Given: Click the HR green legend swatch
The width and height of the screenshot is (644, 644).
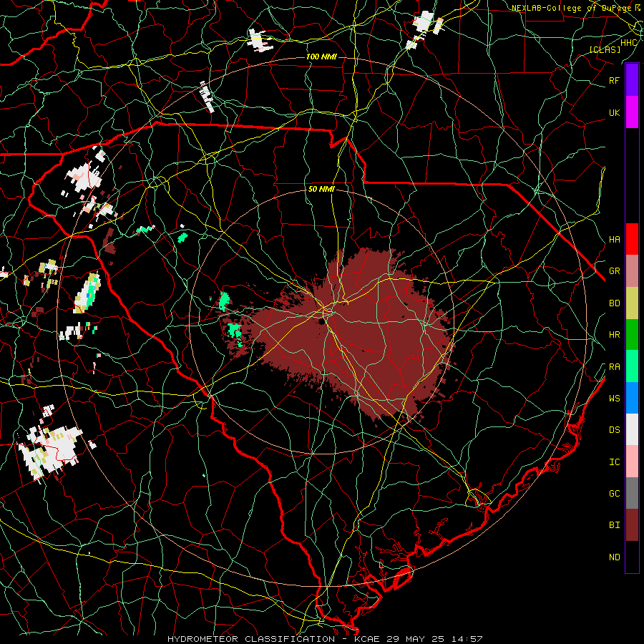Looking at the screenshot, I should 632,335.
